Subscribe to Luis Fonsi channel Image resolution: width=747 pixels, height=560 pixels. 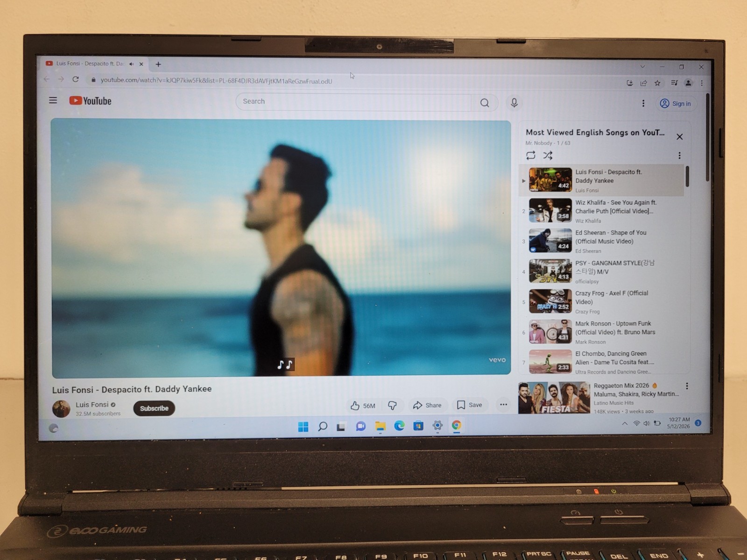154,408
